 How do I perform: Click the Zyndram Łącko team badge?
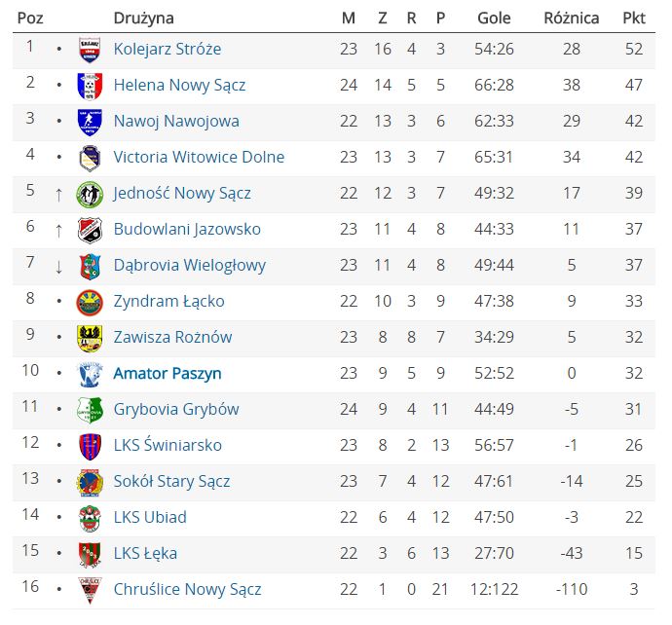click(x=90, y=302)
